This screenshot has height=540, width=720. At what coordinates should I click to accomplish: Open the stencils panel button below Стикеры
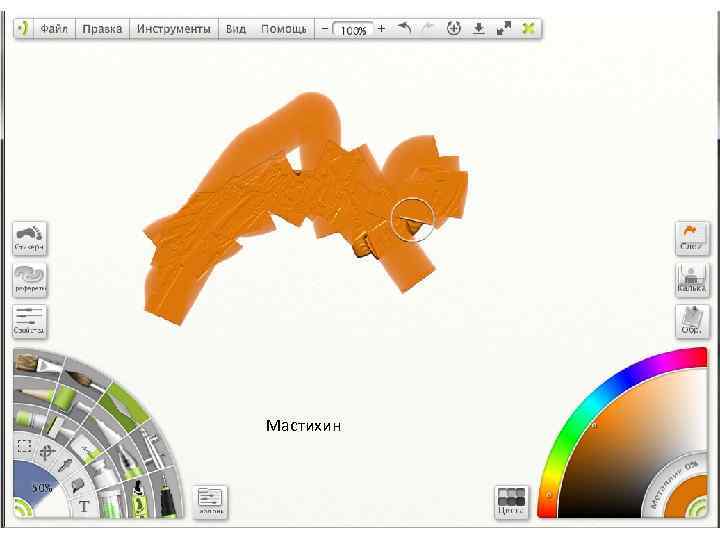point(30,280)
